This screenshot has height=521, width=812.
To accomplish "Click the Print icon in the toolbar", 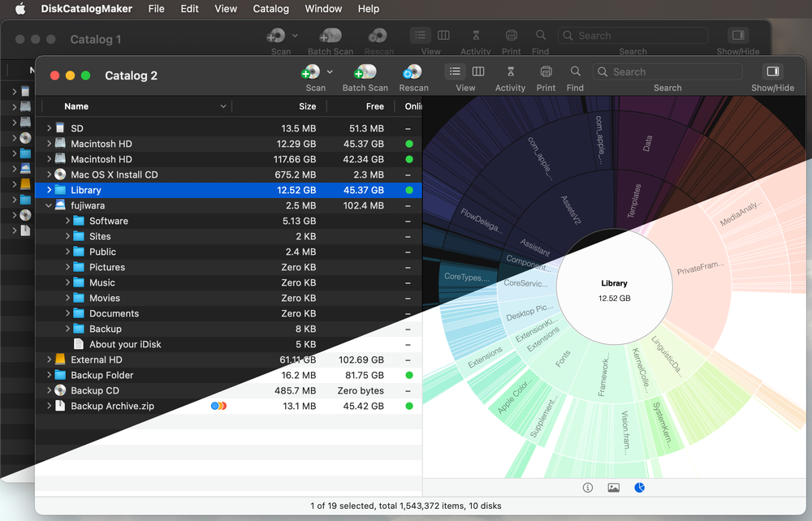I will pos(545,71).
